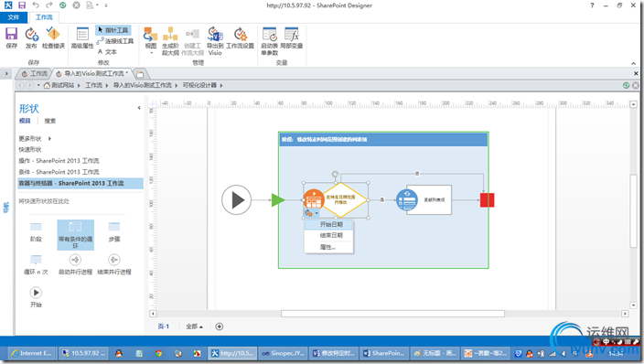
Task: Select the 工作流 ribbon tab
Action: pos(44,17)
